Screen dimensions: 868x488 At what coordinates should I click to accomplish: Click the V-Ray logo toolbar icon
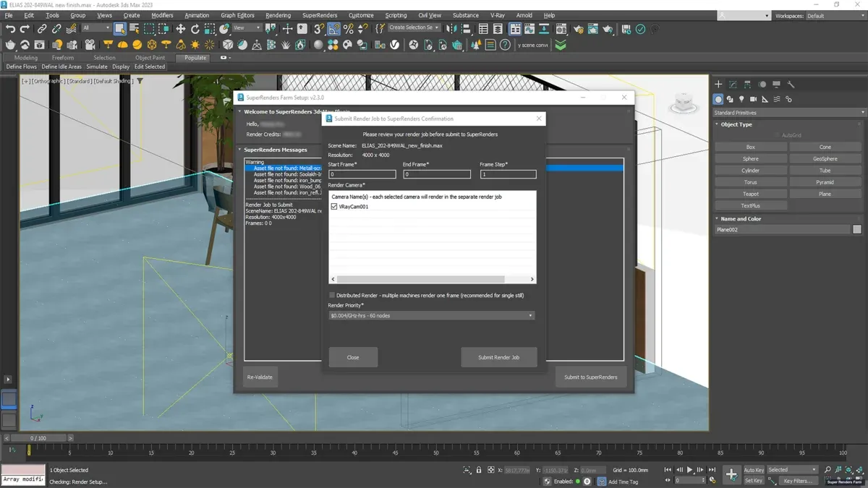(x=395, y=45)
